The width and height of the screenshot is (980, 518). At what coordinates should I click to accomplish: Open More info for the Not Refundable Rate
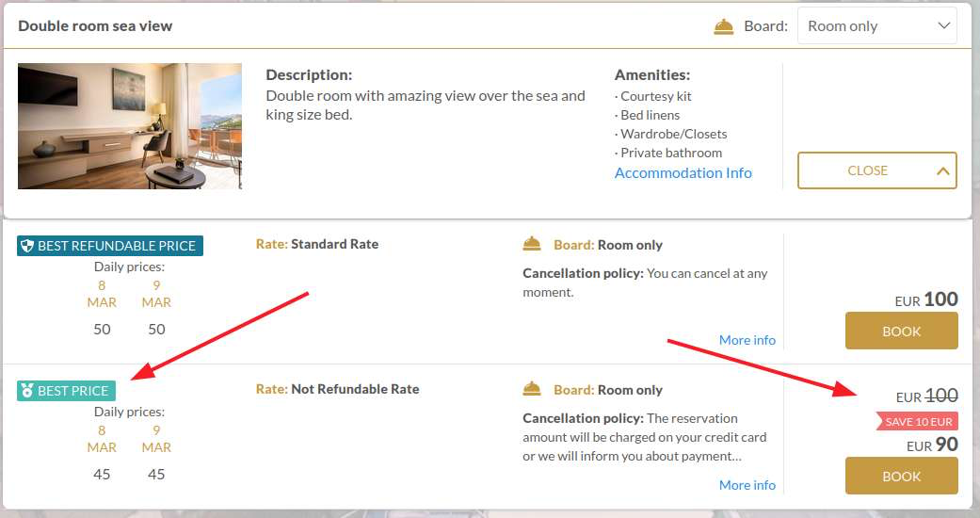747,485
